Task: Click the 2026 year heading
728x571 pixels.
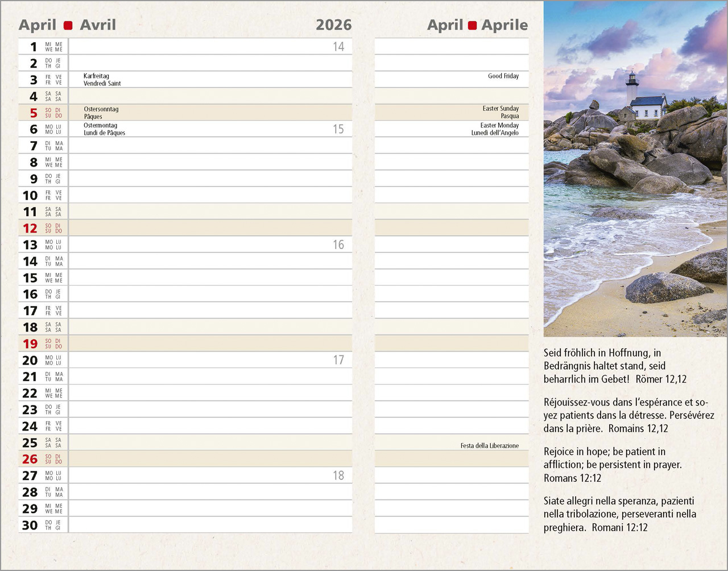Action: coord(333,25)
